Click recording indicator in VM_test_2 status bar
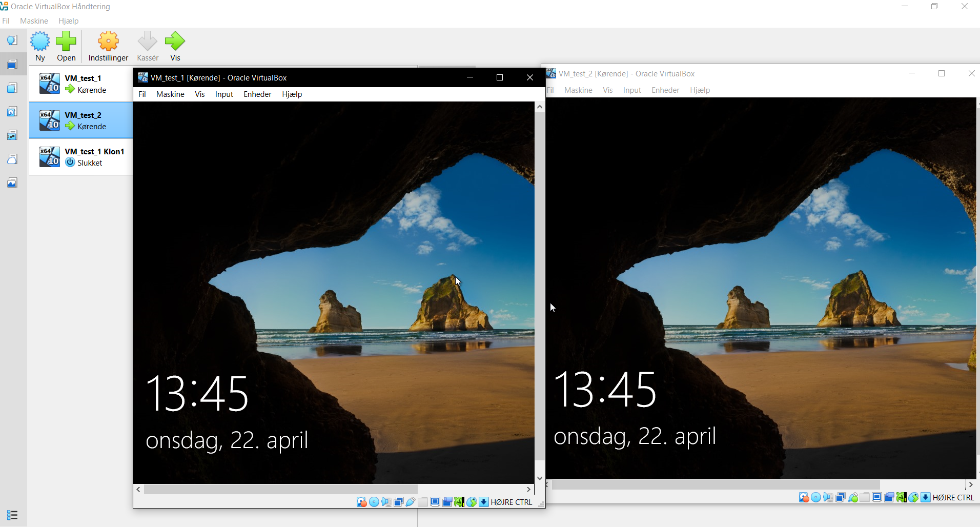This screenshot has width=980, height=527. 889,497
